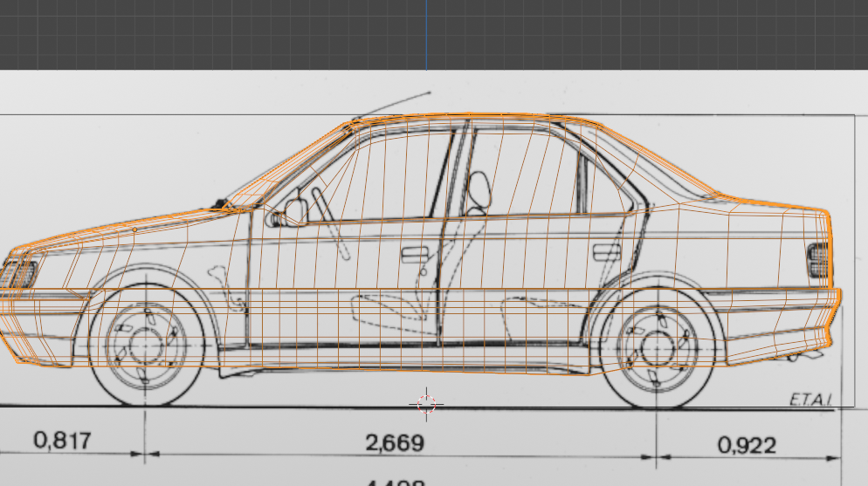Click the '0,922' rear overhang dimension
The width and height of the screenshot is (868, 486).
(747, 445)
